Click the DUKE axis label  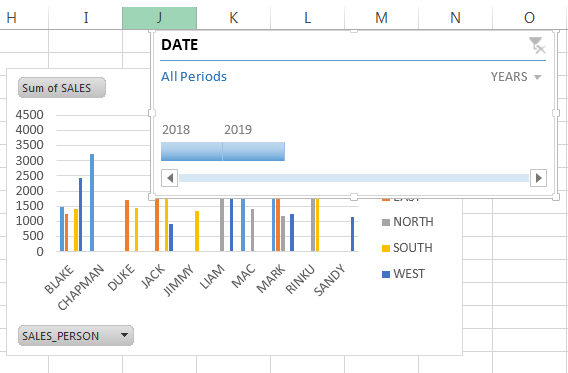121,277
